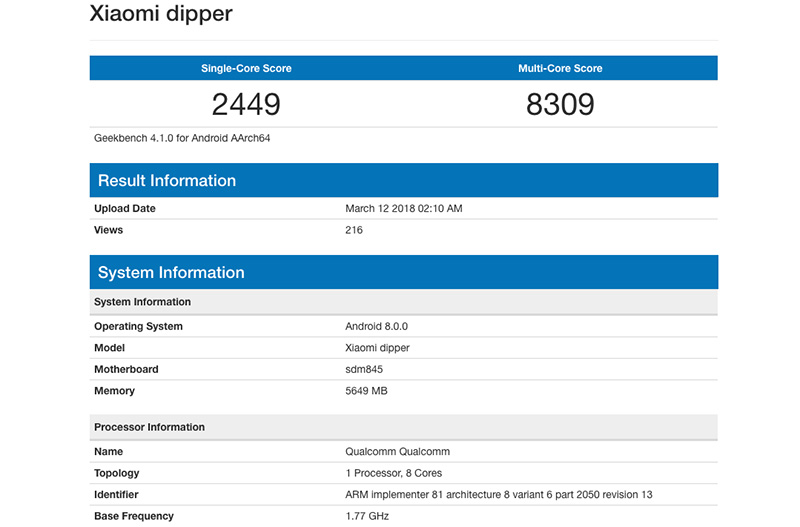800x527 pixels.
Task: Click the 'Qualcomm Qualcomm' value
Action: point(397,451)
